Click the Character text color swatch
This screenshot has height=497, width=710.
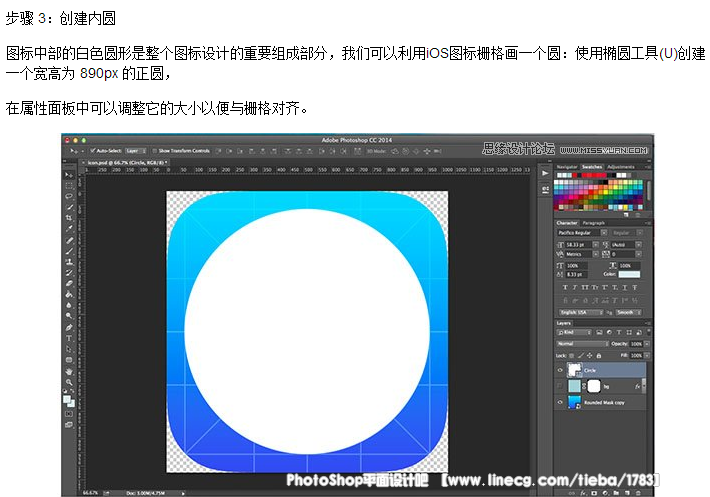[x=629, y=274]
